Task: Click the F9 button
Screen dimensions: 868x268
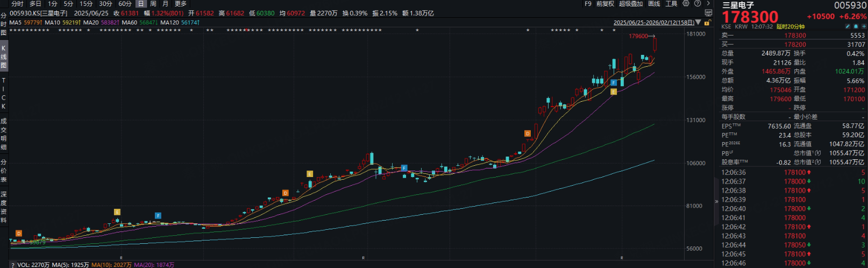Action: coord(588,4)
